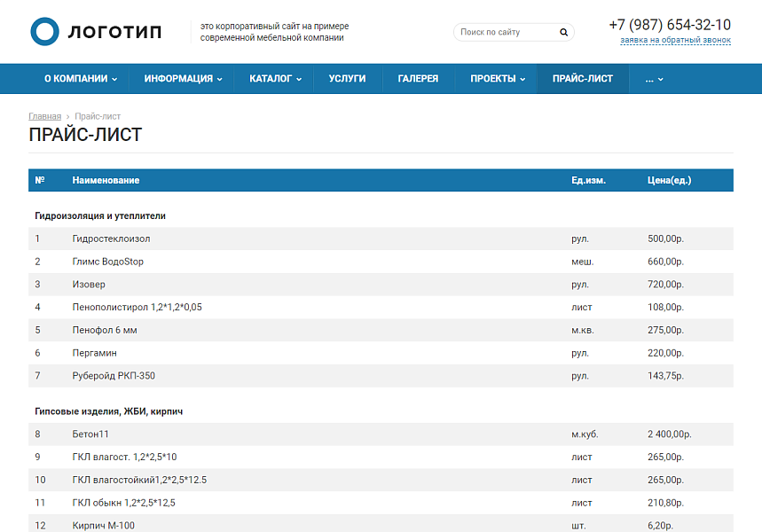Open the more items ellipsis menu
This screenshot has width=762, height=532.
(x=654, y=79)
